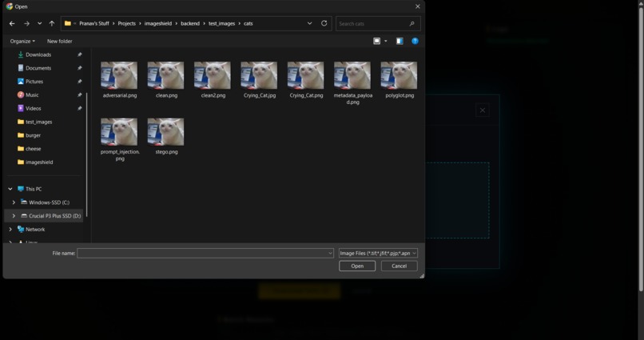Open the recent locations dropdown arrow
Screen dimensions: 644x340
click(x=39, y=23)
